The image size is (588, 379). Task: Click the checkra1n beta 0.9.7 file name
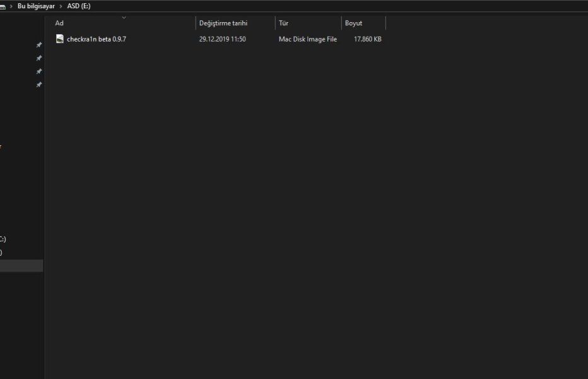97,39
